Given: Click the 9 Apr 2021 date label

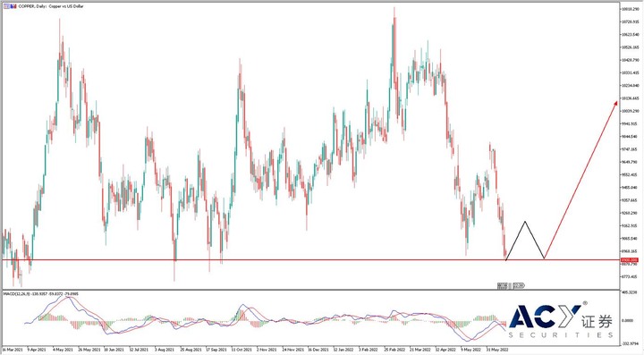Looking at the screenshot, I should pyautogui.click(x=37, y=350).
